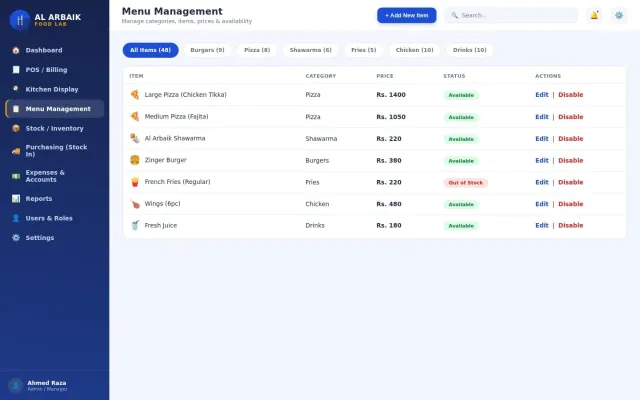Image resolution: width=640 pixels, height=400 pixels.
Task: Open POS / Billing page
Action: [54, 70]
